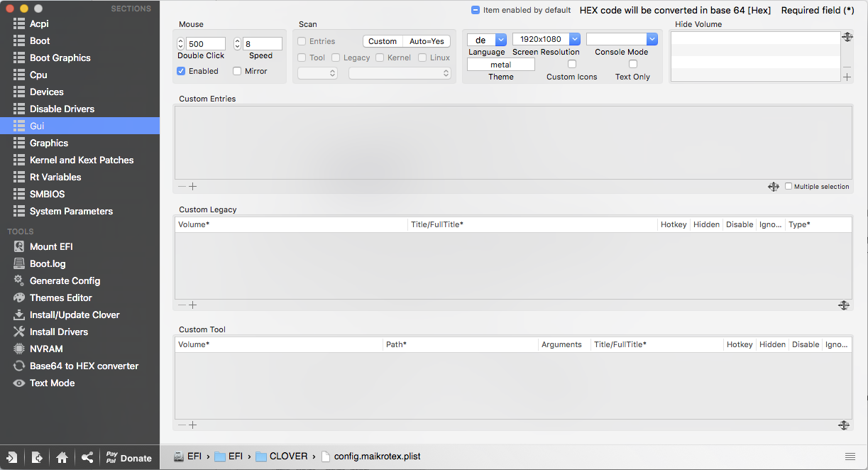Enable the Mirror checkbox

pyautogui.click(x=237, y=71)
